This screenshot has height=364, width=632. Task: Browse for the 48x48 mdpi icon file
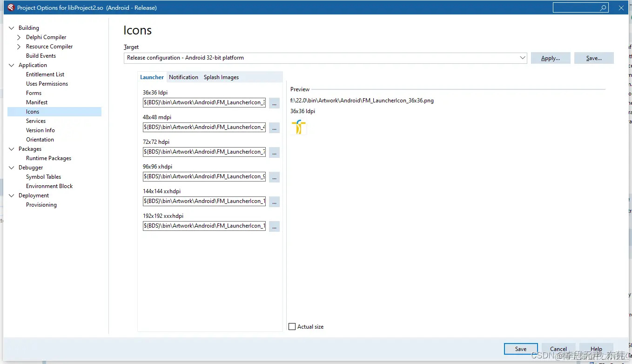tap(274, 128)
